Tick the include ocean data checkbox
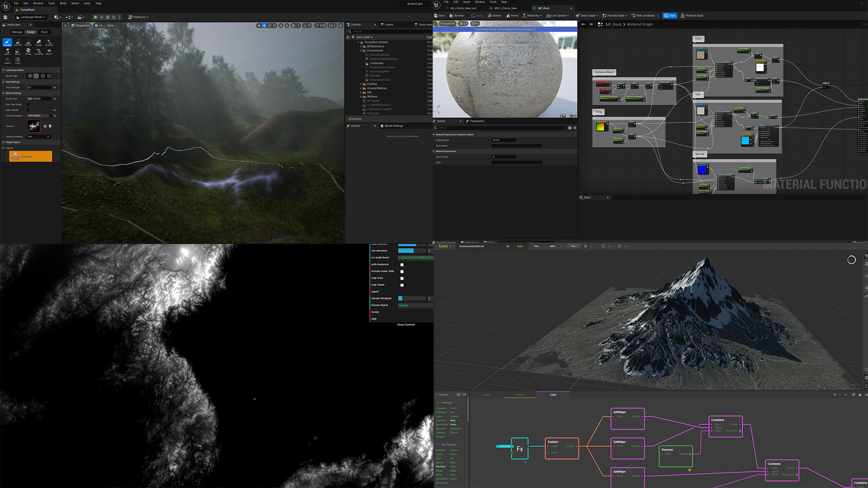The height and width of the screenshot is (488, 868). 402,272
